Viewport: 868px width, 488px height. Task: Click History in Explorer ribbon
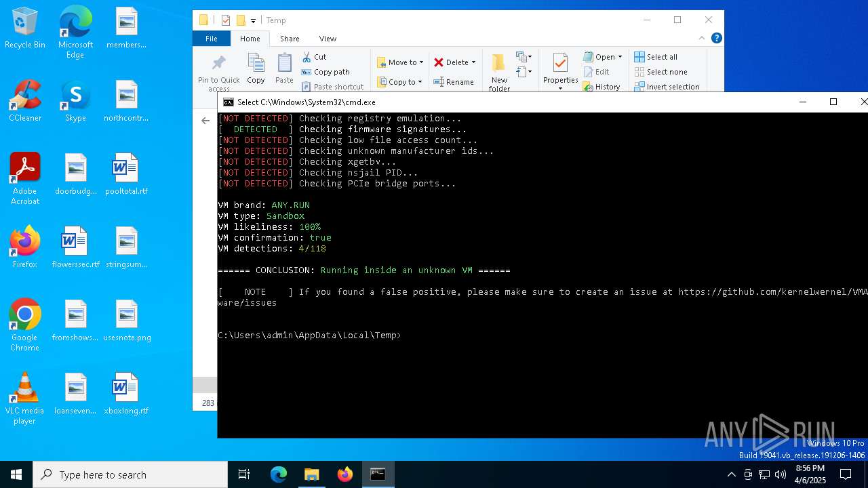click(x=601, y=87)
